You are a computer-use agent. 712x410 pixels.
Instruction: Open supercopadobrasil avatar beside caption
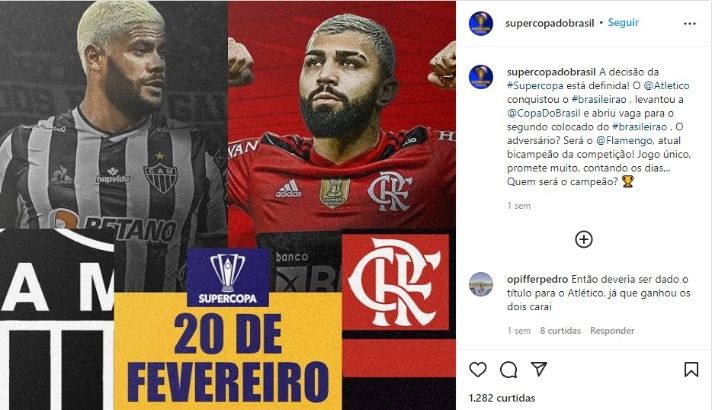coord(481,76)
